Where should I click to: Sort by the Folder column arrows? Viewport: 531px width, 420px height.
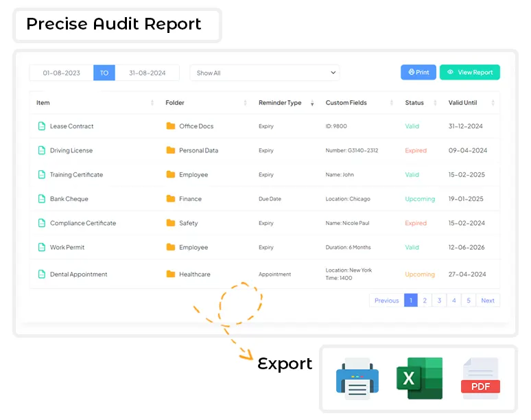point(245,103)
